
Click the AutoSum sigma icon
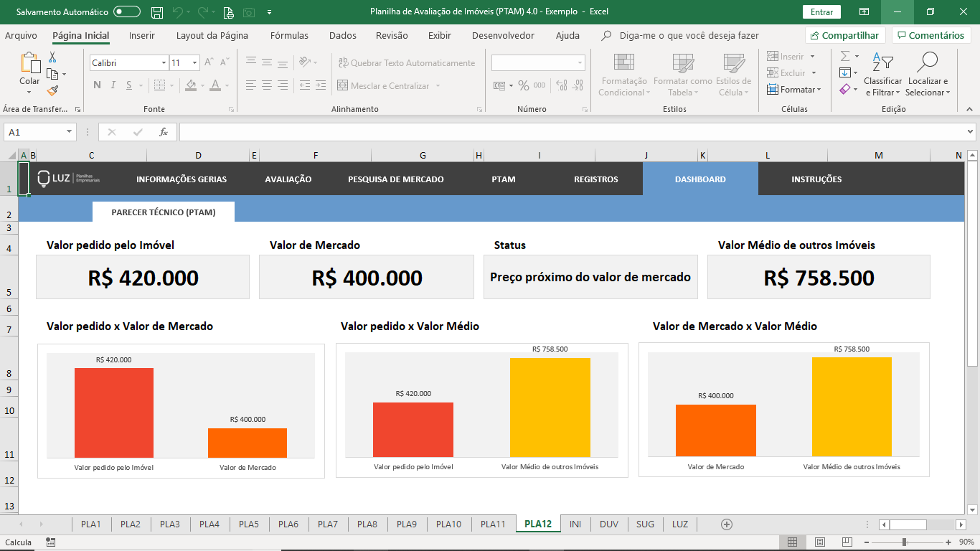coord(845,56)
